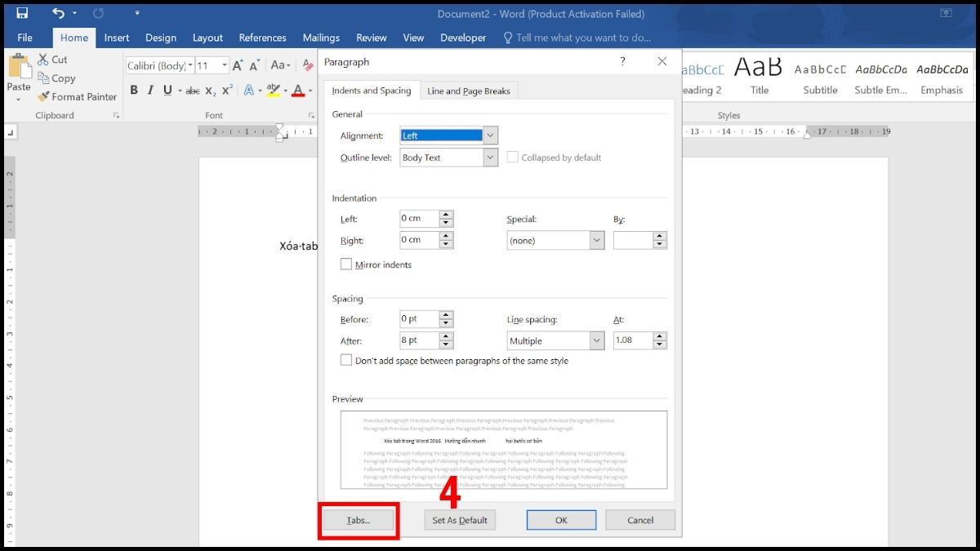Expand the Line spacing dropdown
The width and height of the screenshot is (980, 551).
tap(595, 340)
